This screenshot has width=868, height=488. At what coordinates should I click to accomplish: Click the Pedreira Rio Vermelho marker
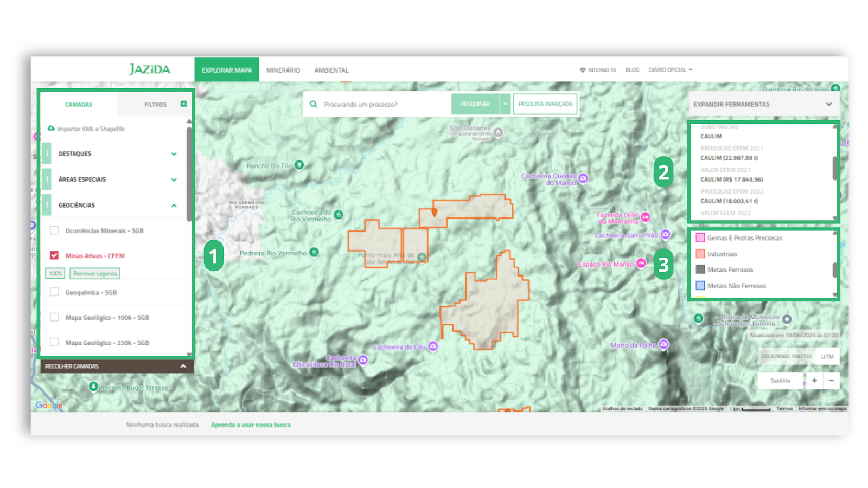coord(314,252)
